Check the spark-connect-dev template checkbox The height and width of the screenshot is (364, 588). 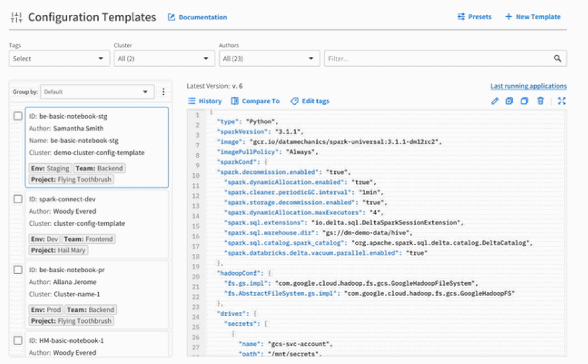(x=18, y=199)
